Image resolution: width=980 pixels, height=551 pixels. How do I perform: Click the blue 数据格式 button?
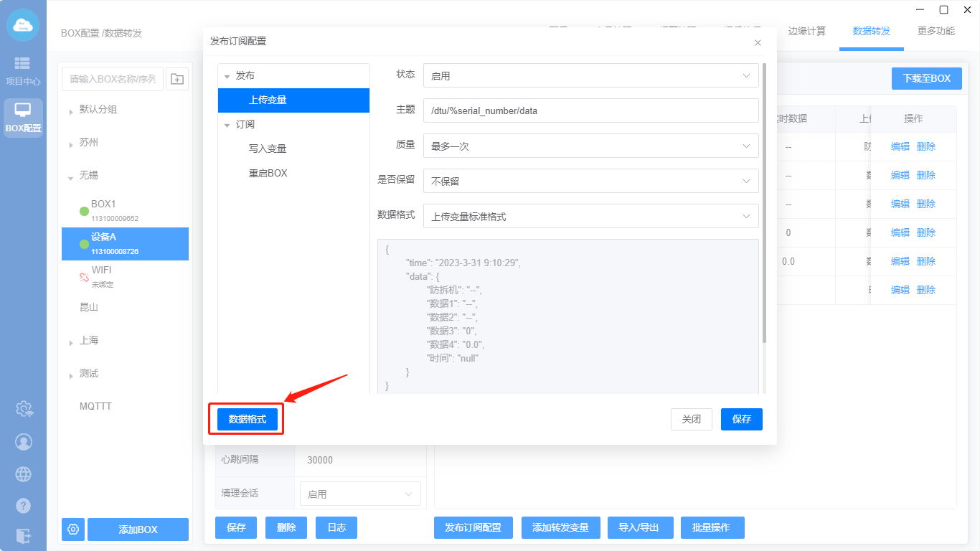[247, 420]
